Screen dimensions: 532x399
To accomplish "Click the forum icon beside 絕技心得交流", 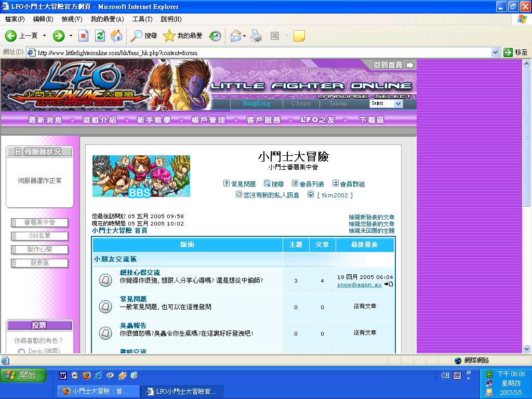I will coord(105,281).
